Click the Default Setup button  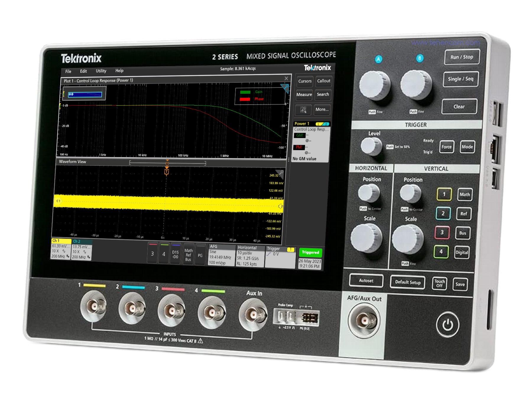[x=408, y=283]
